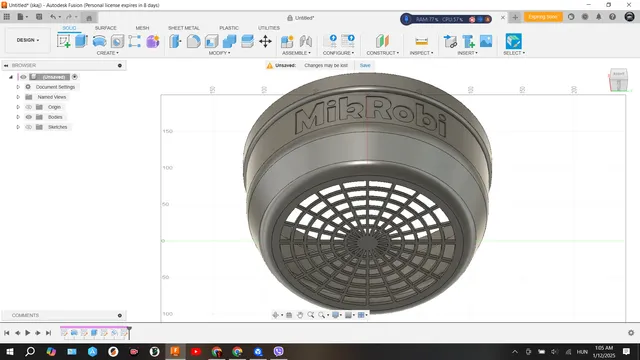Toggle visibility of the Bodies folder
The height and width of the screenshot is (360, 640).
(x=29, y=117)
